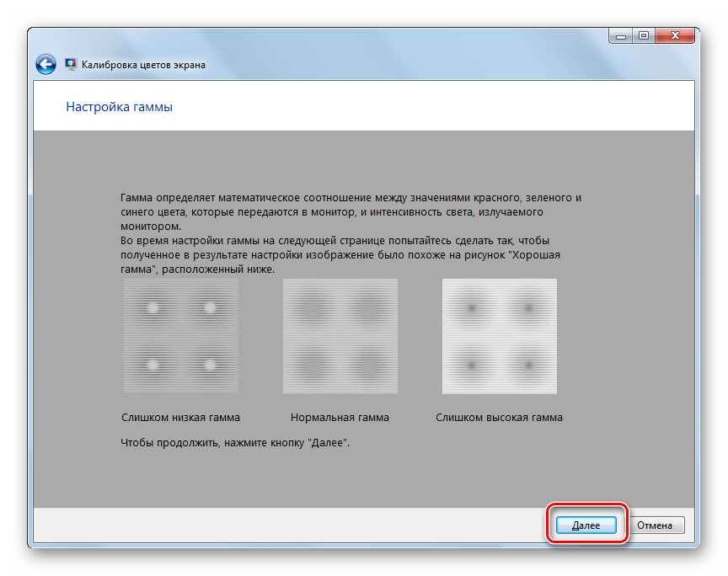Maximize the calibration window
Image resolution: width=728 pixels, height=576 pixels.
click(x=644, y=35)
